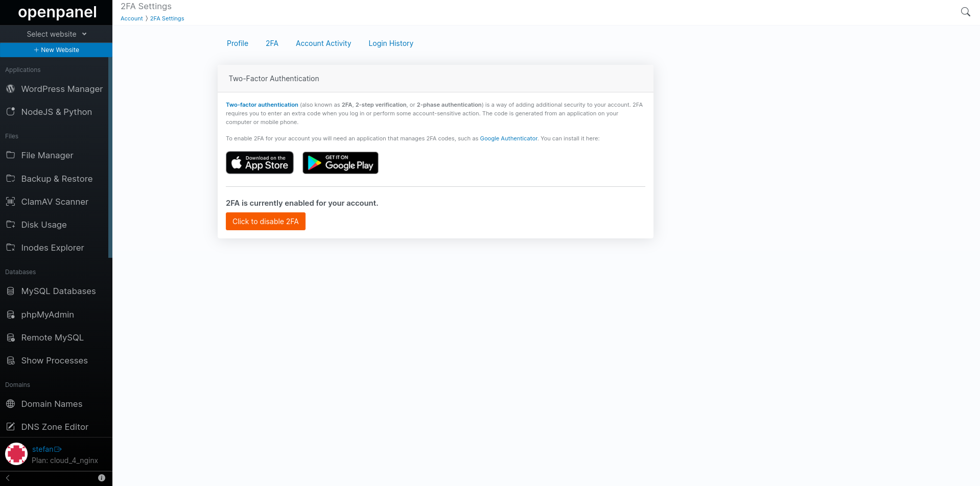This screenshot has width=980, height=486.
Task: Open the Login History tab
Action: tap(391, 43)
